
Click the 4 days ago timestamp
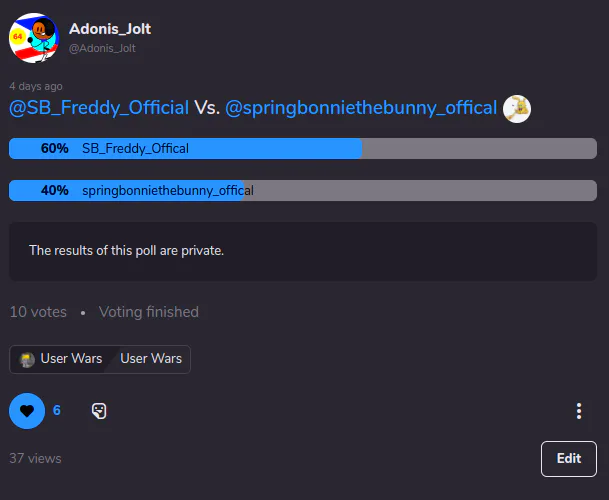tap(36, 86)
